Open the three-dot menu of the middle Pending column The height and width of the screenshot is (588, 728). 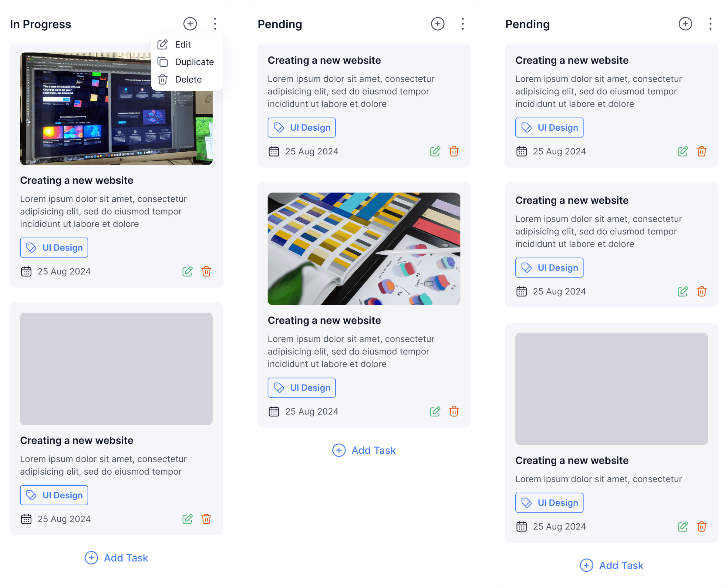462,24
